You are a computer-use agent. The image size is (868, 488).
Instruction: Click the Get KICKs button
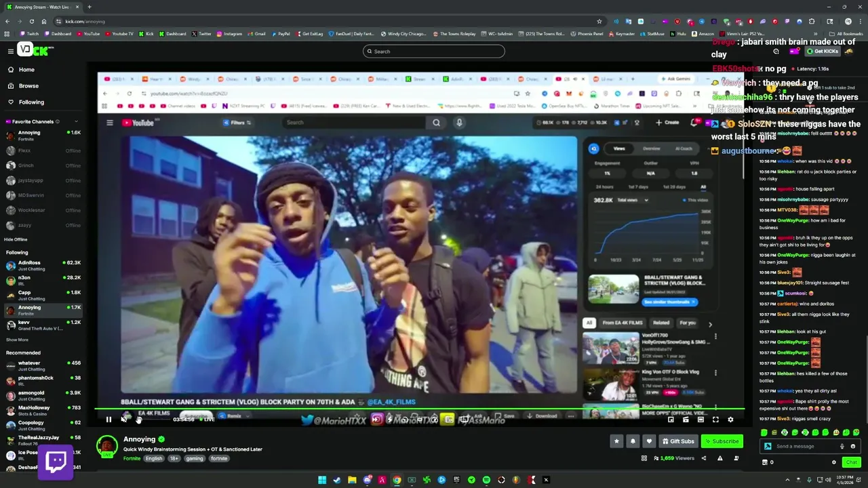823,52
